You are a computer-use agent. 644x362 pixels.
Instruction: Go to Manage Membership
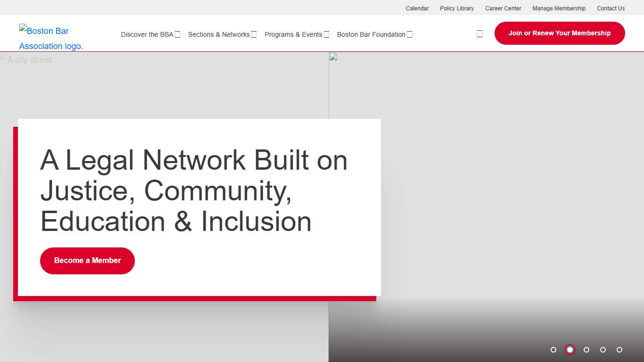coord(559,8)
